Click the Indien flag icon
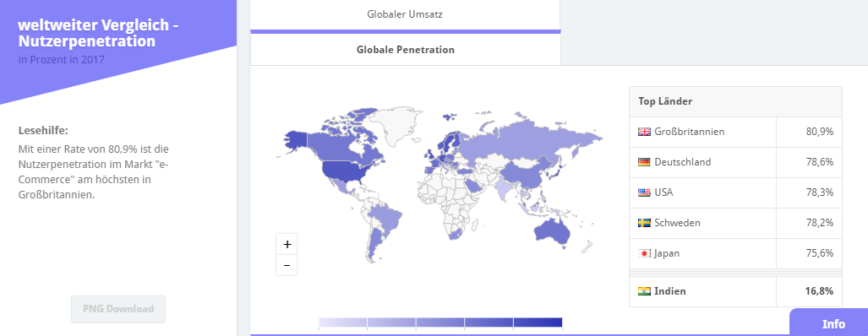The width and height of the screenshot is (868, 336). [644, 291]
